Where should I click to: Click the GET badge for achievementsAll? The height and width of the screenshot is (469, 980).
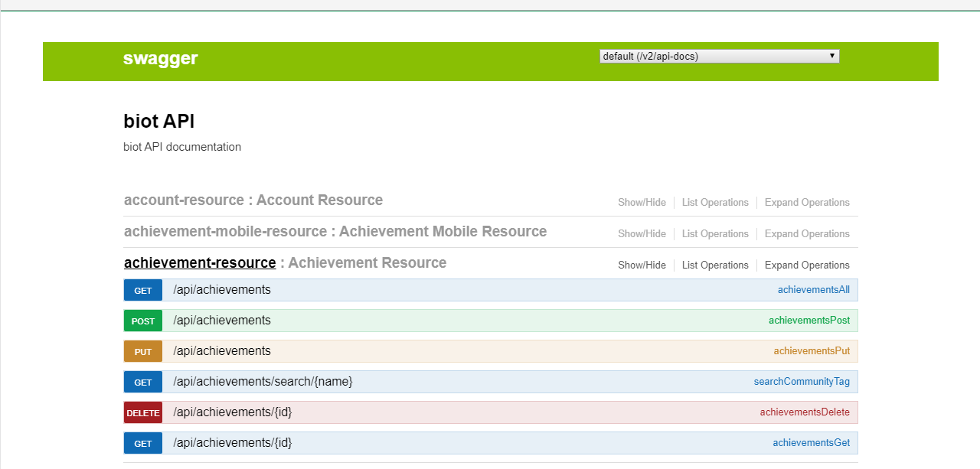pos(143,290)
